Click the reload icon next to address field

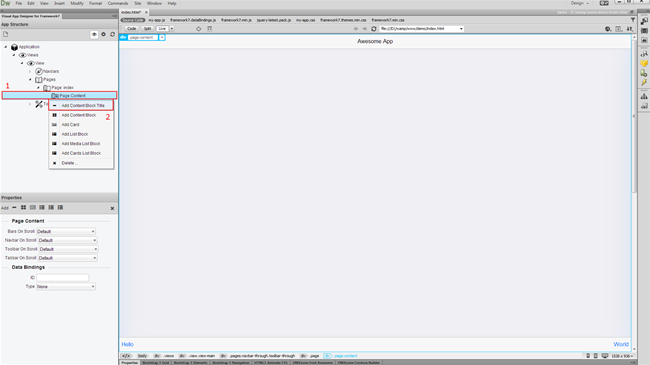pos(374,29)
